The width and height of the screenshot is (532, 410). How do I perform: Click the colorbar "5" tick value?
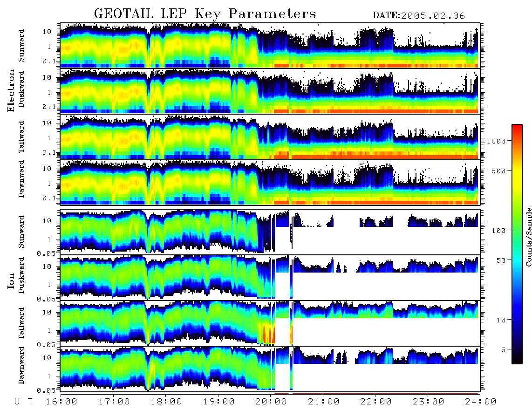click(503, 349)
